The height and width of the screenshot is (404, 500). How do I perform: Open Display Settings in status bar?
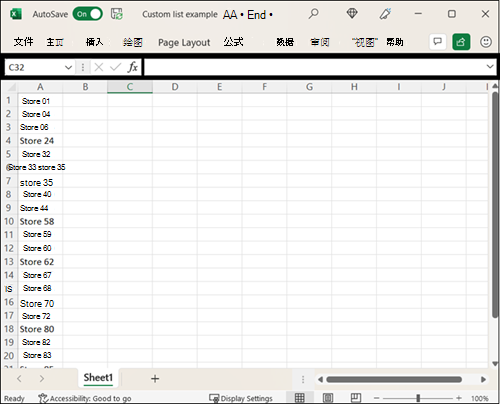[x=241, y=398]
